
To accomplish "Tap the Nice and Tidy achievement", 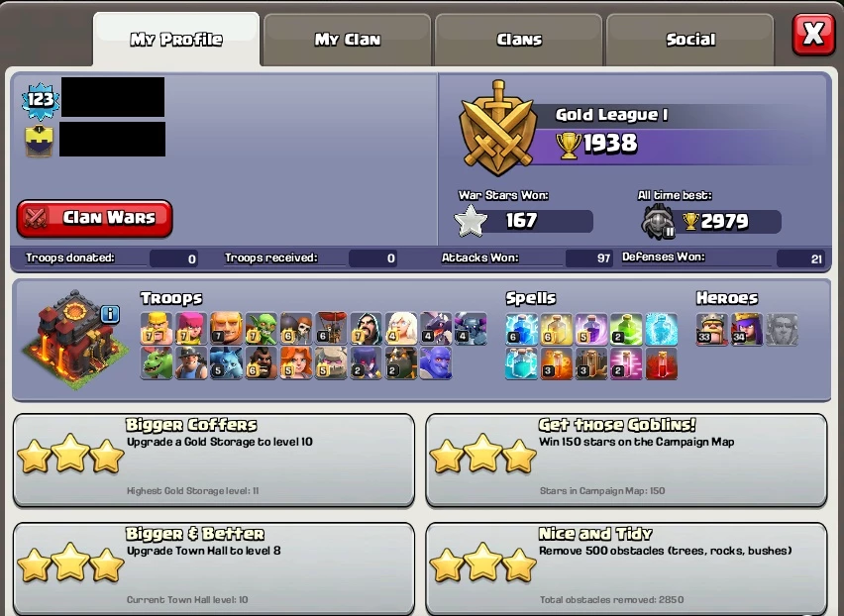I will click(626, 568).
